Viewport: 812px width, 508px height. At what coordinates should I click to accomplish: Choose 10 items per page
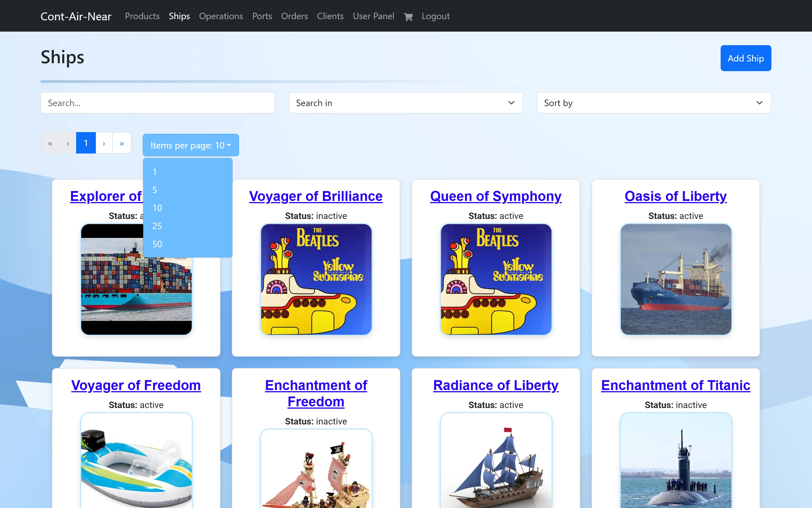187,208
